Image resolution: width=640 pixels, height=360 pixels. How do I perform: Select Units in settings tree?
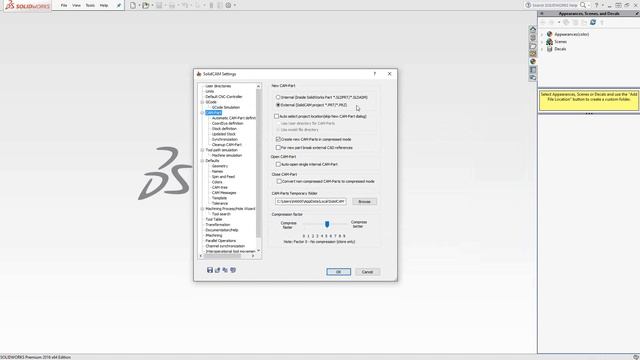(209, 91)
